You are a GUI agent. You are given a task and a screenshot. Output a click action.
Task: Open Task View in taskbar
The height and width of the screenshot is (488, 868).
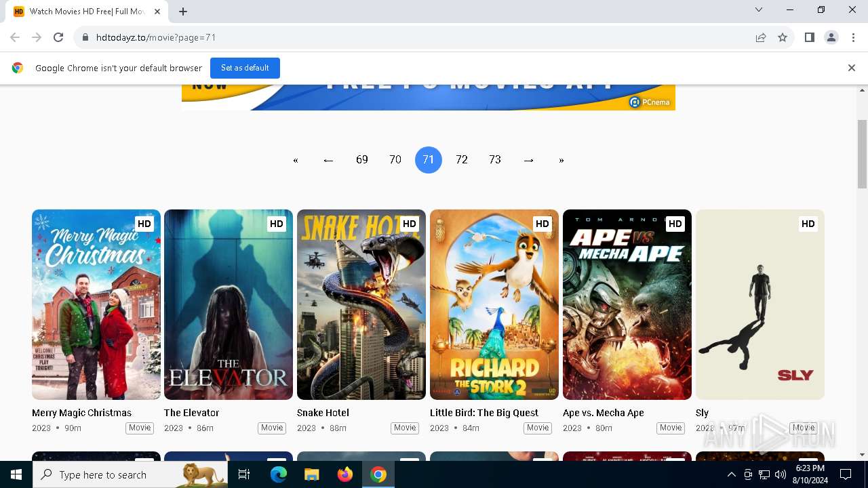tap(244, 474)
